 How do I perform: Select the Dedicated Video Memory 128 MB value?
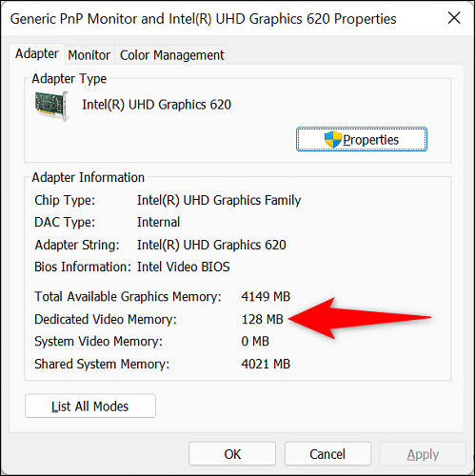[x=262, y=319]
